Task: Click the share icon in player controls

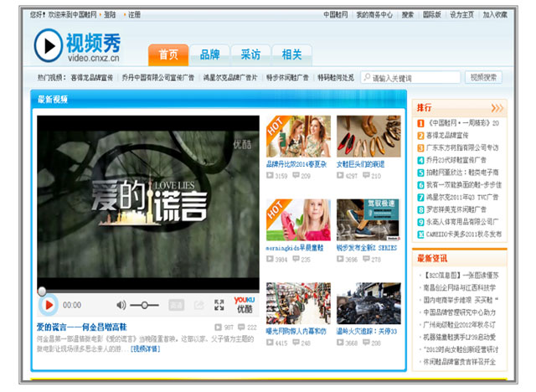Action: 198,305
